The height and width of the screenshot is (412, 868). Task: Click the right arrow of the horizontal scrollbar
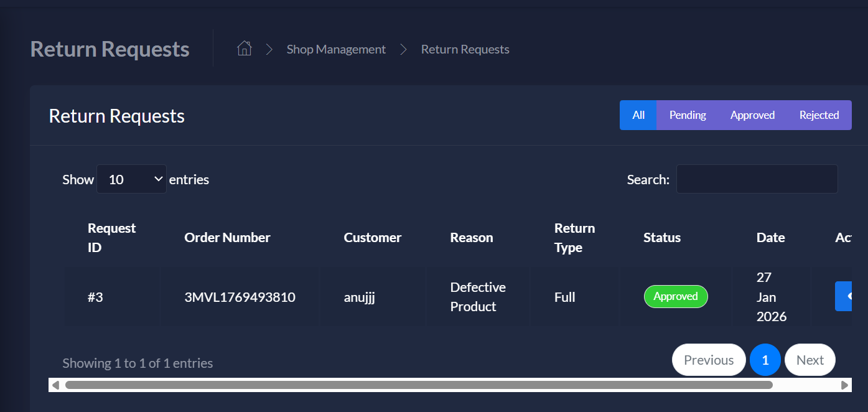point(845,385)
